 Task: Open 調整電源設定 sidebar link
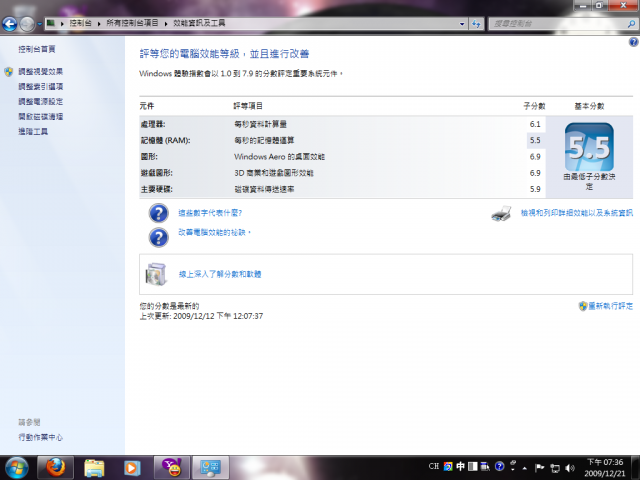pos(40,101)
